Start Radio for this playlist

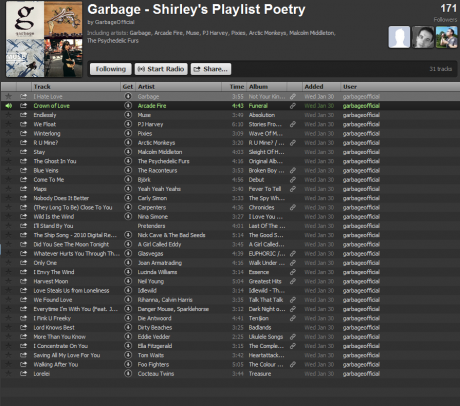tap(161, 69)
